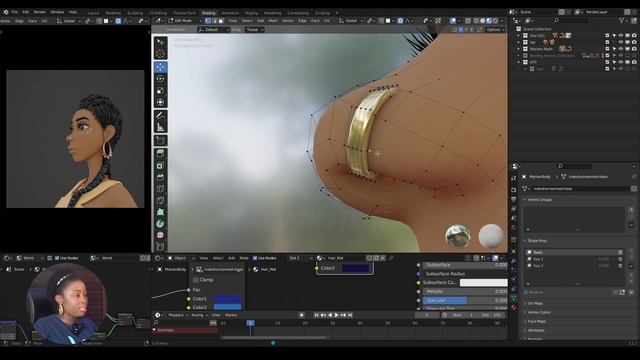Click the Subsurface Color white swatch
Image resolution: width=640 pixels, height=360 pixels.
(484, 282)
